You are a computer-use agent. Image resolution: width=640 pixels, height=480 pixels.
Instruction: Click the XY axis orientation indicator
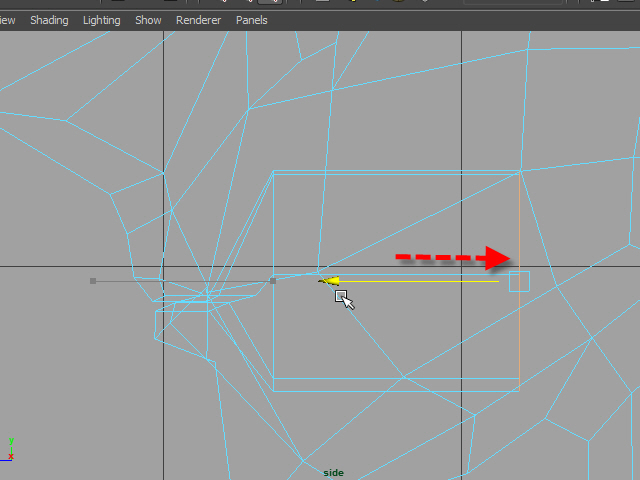coord(8,450)
